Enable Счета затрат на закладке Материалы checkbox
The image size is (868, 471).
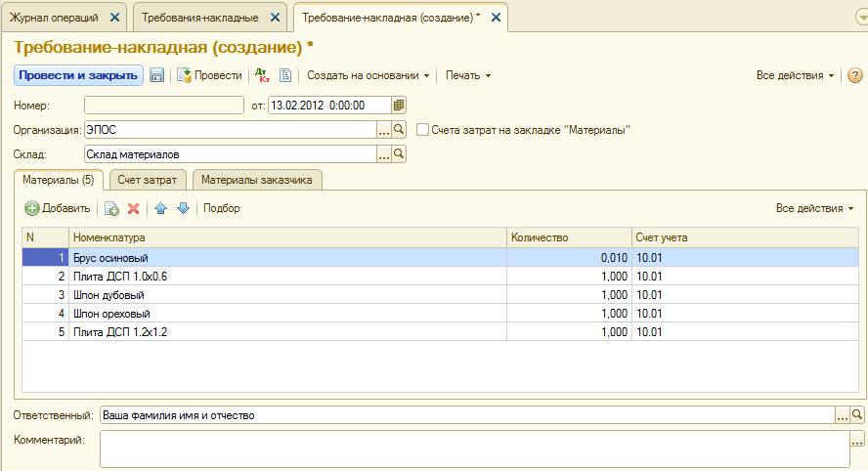[422, 129]
